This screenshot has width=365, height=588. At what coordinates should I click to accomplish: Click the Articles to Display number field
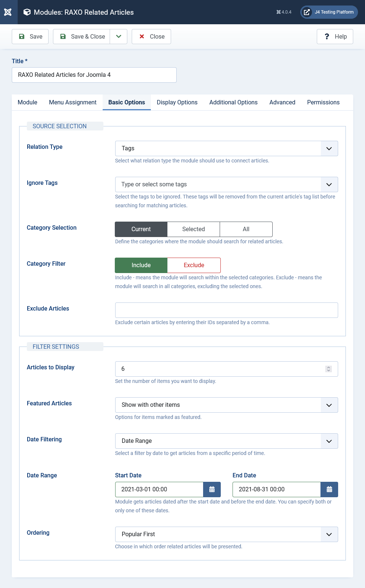(227, 369)
